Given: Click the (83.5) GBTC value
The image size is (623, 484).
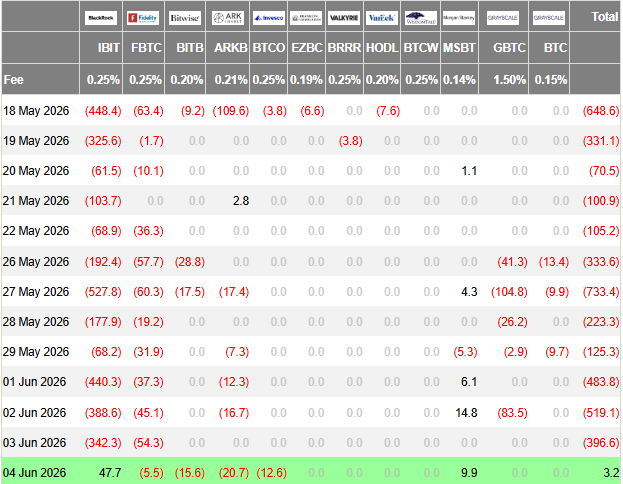Looking at the screenshot, I should (513, 412).
